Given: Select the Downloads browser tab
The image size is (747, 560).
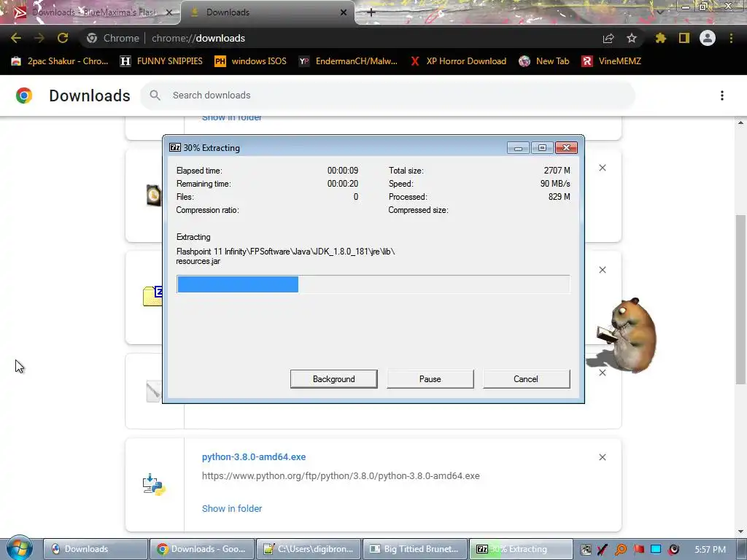Looking at the screenshot, I should 268,12.
